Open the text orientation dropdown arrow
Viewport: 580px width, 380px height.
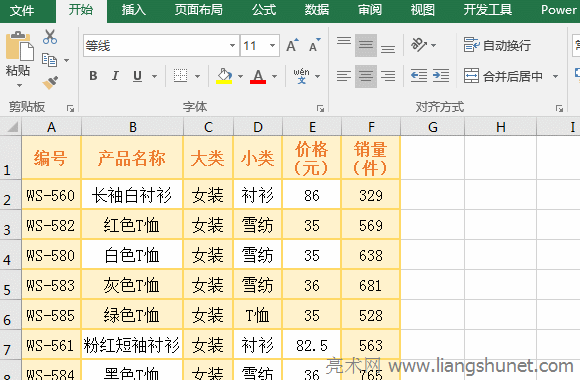(434, 46)
